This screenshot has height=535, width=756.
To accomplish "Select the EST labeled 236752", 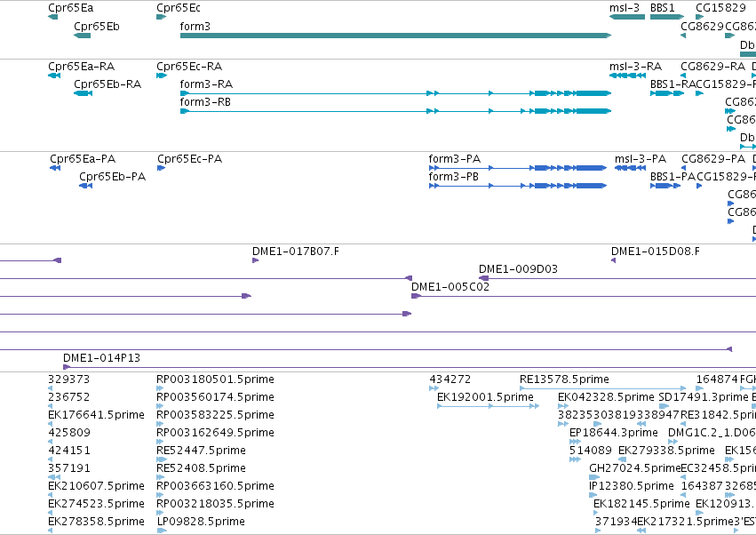I will click(69, 397).
